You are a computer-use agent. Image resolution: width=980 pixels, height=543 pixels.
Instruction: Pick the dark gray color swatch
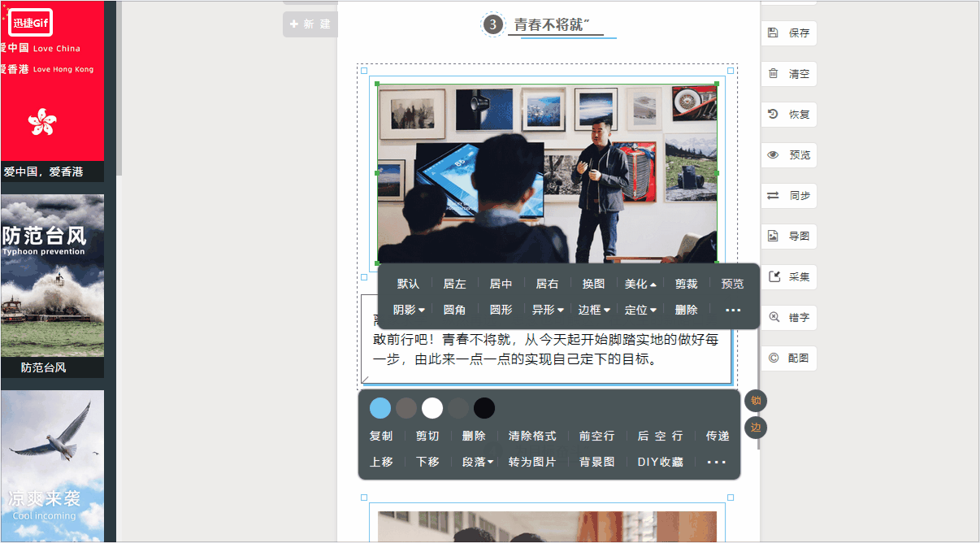coord(458,408)
